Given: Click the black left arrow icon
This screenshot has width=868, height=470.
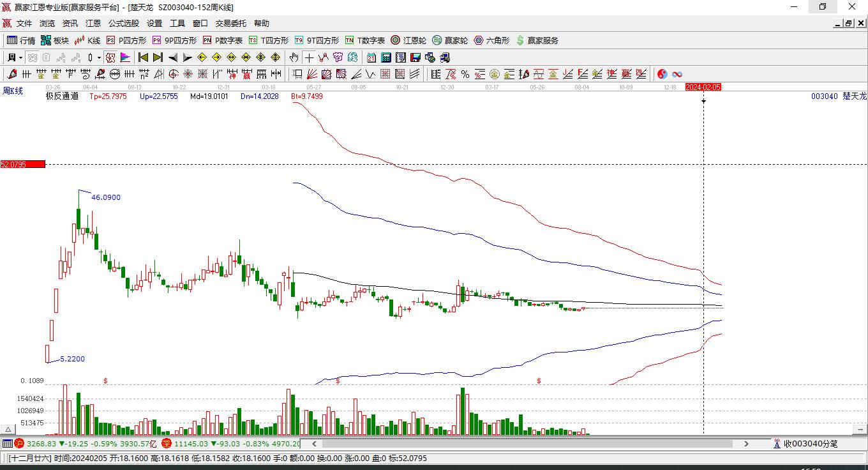Looking at the screenshot, I should coord(173,57).
